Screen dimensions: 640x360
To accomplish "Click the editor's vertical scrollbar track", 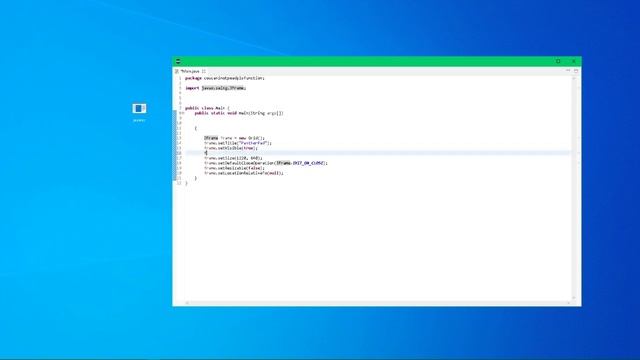I will point(573,188).
